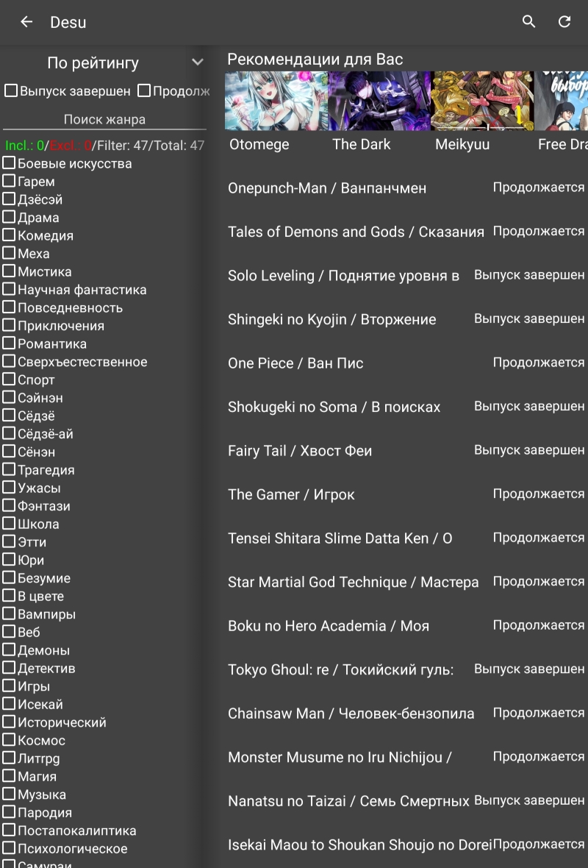Click the 'Filter: 47/Total: 47' counter text
The height and width of the screenshot is (868, 588).
(150, 146)
